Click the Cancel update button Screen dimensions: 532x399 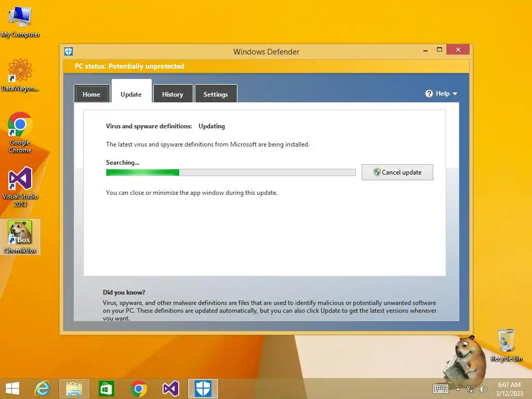[x=397, y=172]
